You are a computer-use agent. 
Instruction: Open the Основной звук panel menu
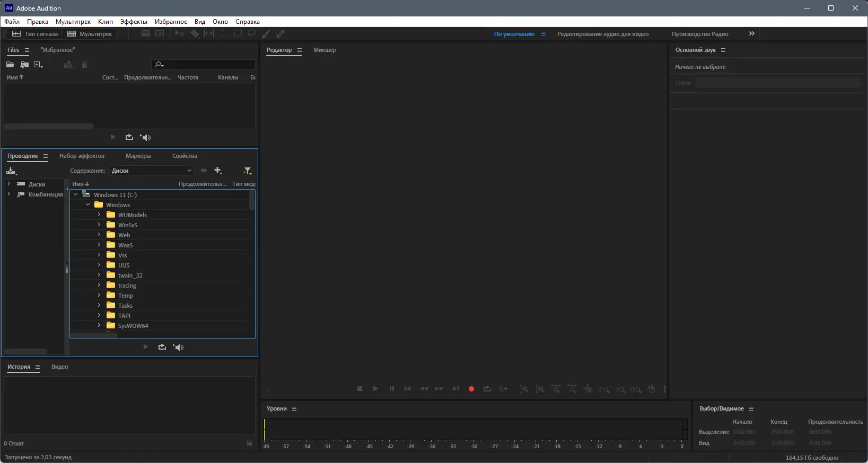pyautogui.click(x=723, y=50)
